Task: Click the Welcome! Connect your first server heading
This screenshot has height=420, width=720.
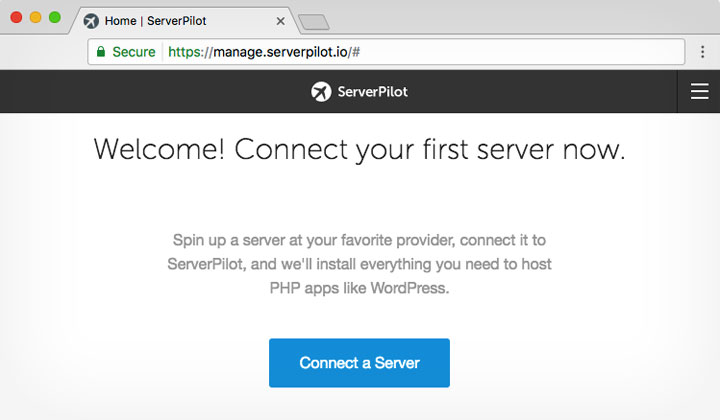Action: 360,150
